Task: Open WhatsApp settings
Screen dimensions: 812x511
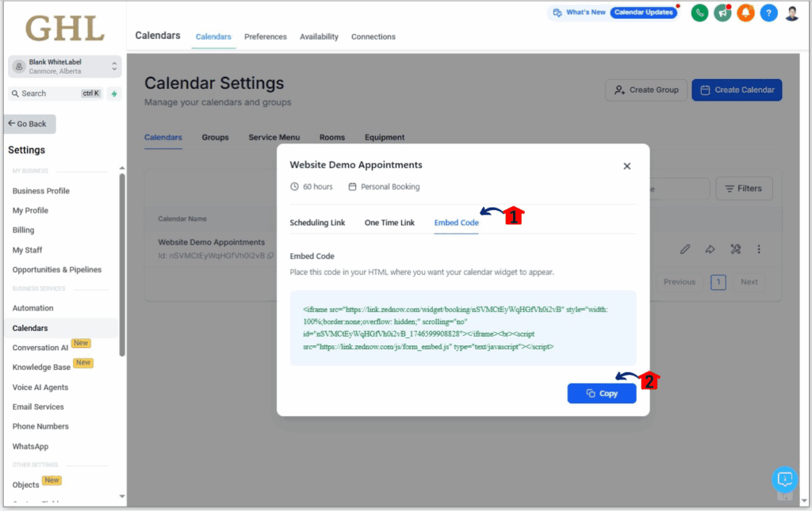Action: (x=31, y=446)
